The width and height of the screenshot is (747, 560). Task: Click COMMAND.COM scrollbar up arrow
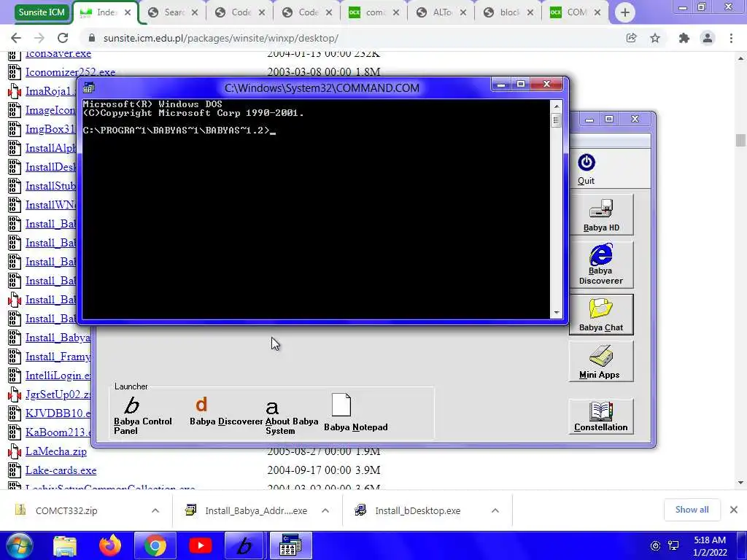pyautogui.click(x=556, y=106)
